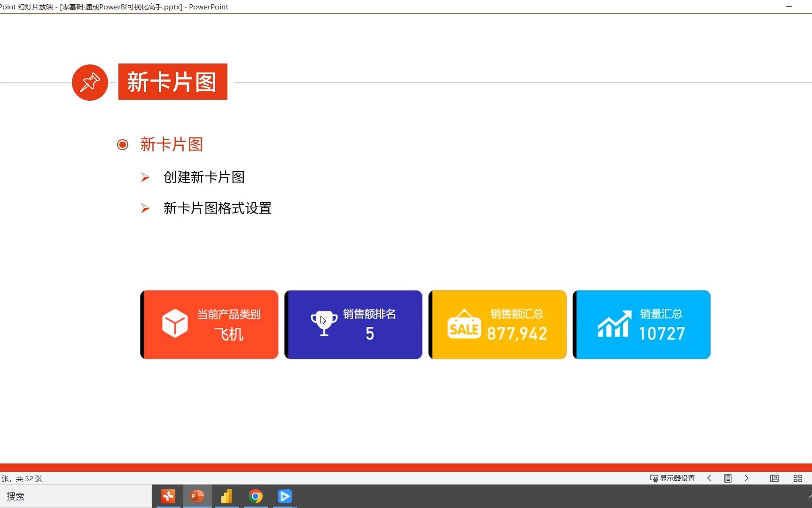Screen dimensions: 812x508
Task: Open the slide show options menu icon
Action: point(728,478)
